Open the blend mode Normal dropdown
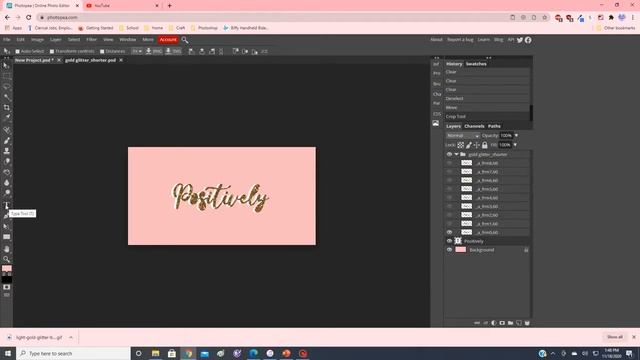 (462, 136)
